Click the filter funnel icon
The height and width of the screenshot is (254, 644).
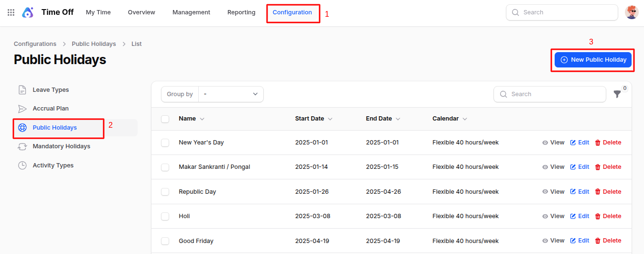[617, 94]
